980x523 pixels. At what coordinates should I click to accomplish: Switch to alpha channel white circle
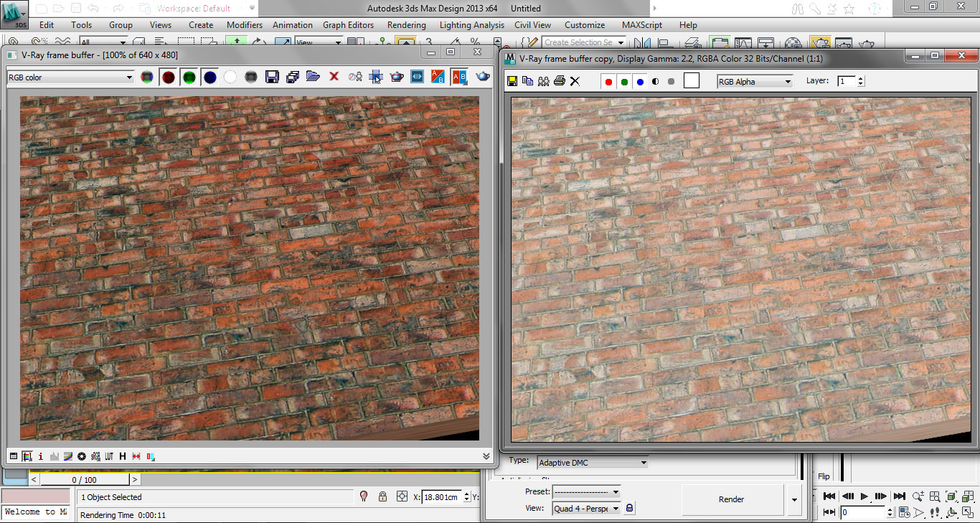tap(230, 77)
